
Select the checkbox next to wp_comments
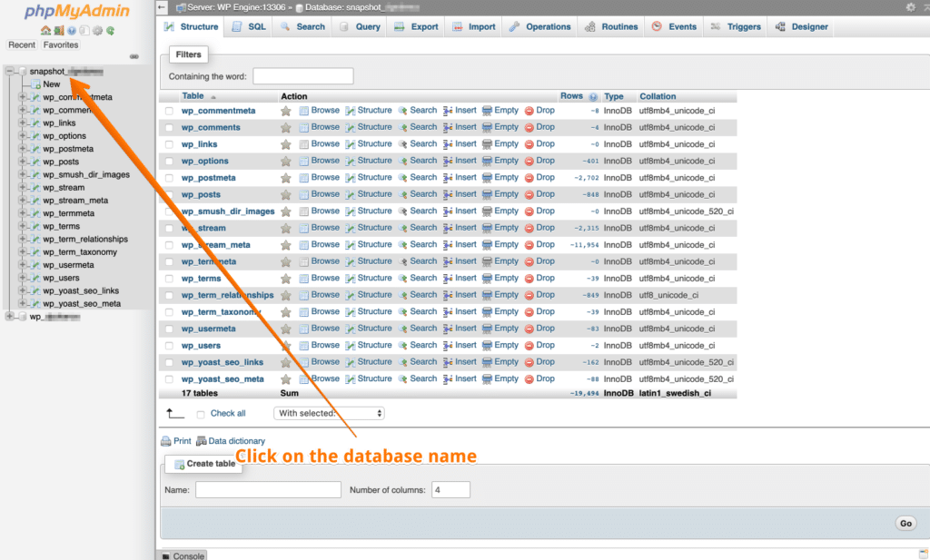tap(168, 127)
